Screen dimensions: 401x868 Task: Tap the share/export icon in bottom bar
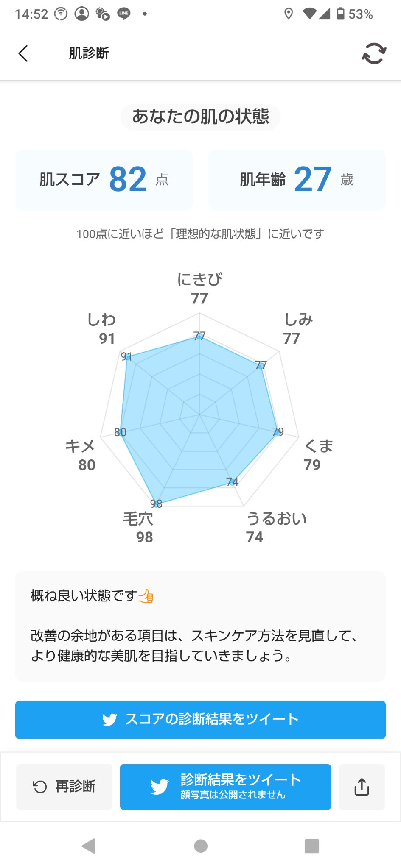click(362, 787)
